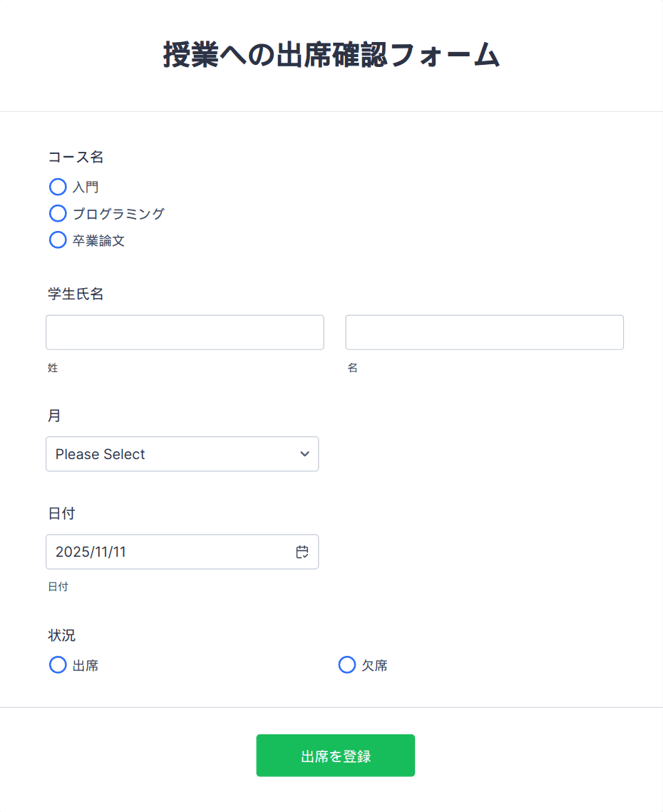Select 卒業論文 as the course
Viewport: 663px width, 812px height.
pyautogui.click(x=58, y=240)
